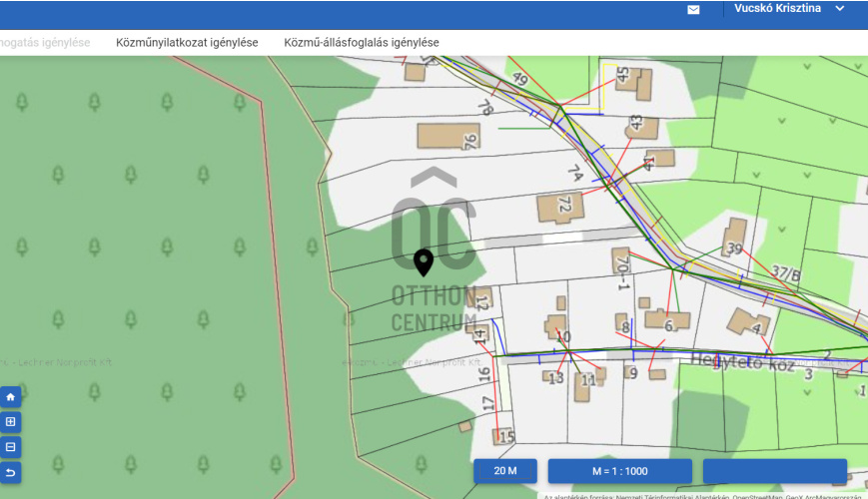Select house number 11 building
The height and width of the screenshot is (499, 868).
pos(583,385)
